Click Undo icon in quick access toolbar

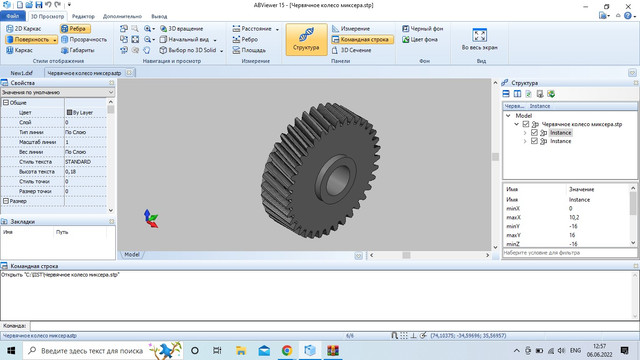[48, 5]
